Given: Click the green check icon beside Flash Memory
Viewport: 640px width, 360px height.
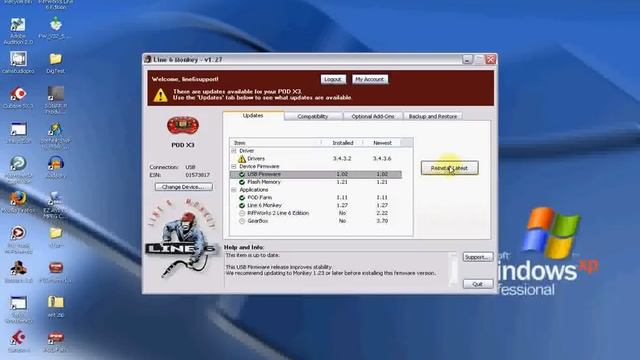Looking at the screenshot, I should (242, 182).
